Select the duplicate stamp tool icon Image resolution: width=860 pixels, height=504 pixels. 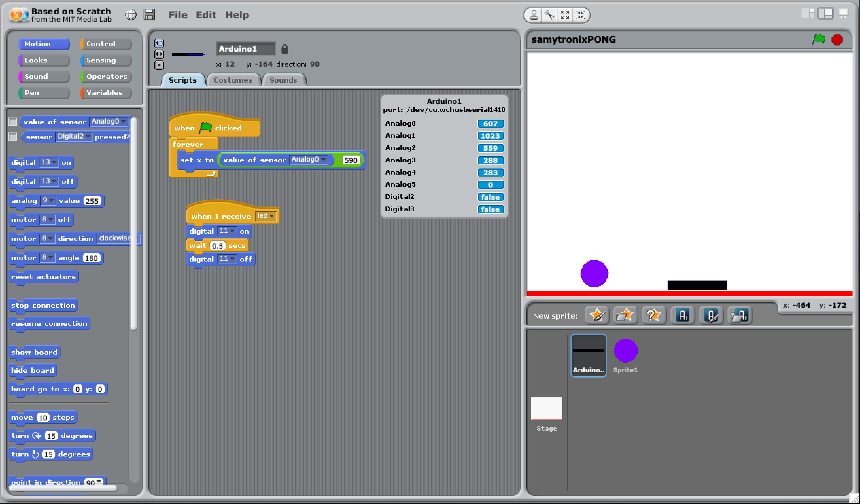click(x=534, y=15)
